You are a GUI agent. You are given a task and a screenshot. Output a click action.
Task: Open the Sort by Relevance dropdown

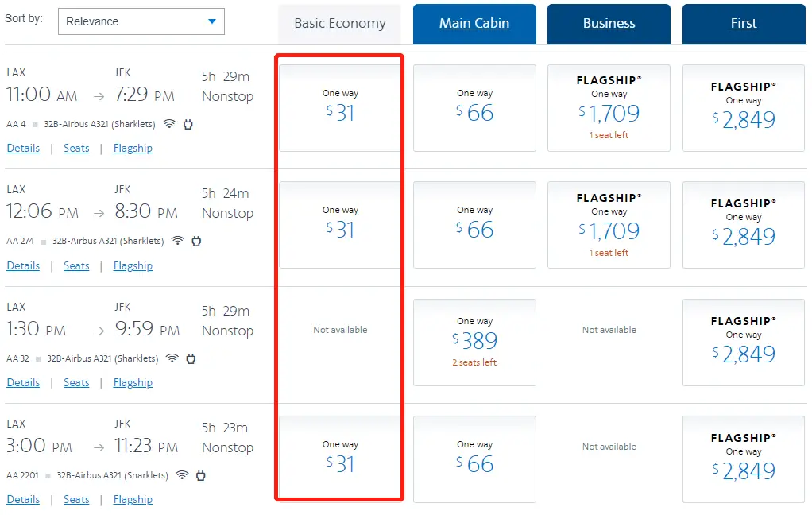pyautogui.click(x=141, y=21)
